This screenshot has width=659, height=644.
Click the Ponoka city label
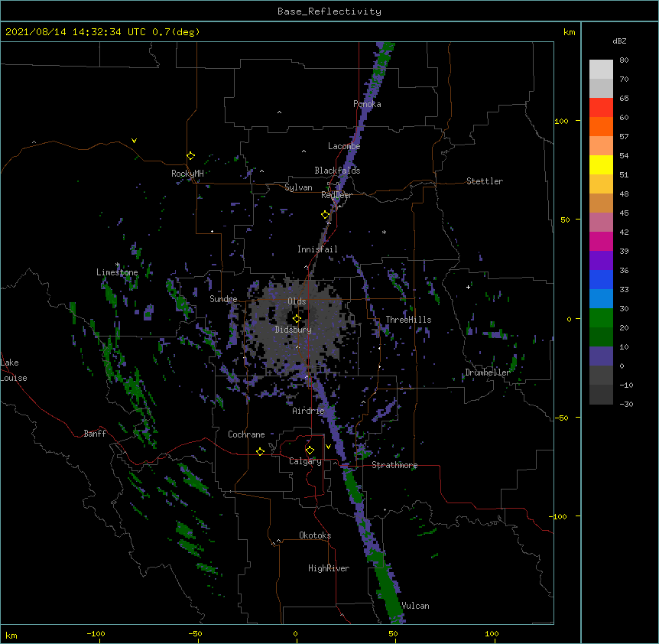click(367, 104)
